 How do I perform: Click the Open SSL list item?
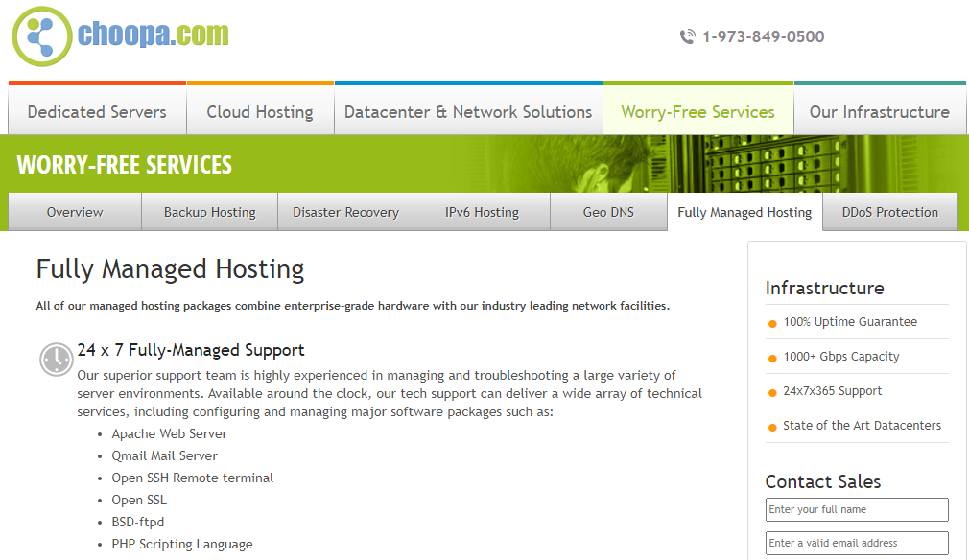pyautogui.click(x=139, y=501)
